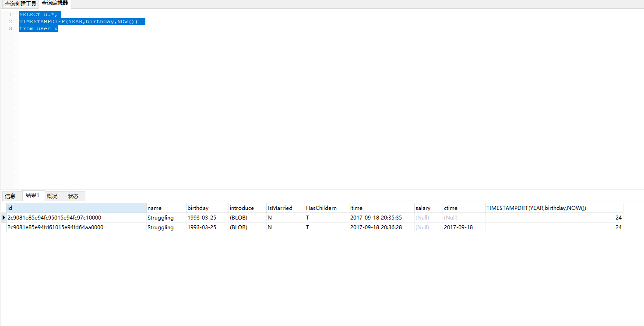Click line number 3 in editor gutter
The width and height of the screenshot is (644, 326).
click(10, 28)
